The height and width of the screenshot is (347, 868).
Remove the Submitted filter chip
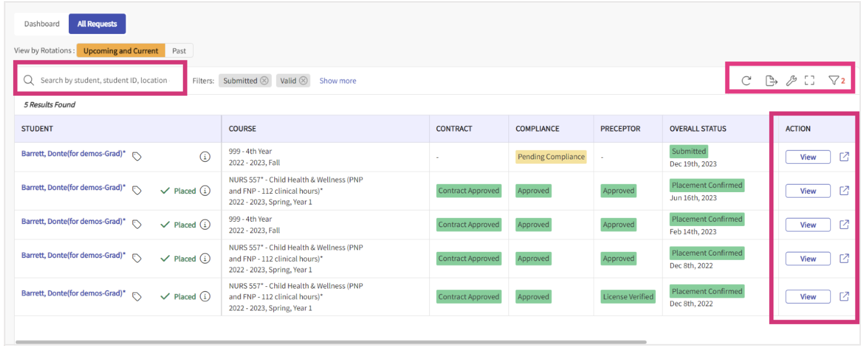(x=265, y=80)
